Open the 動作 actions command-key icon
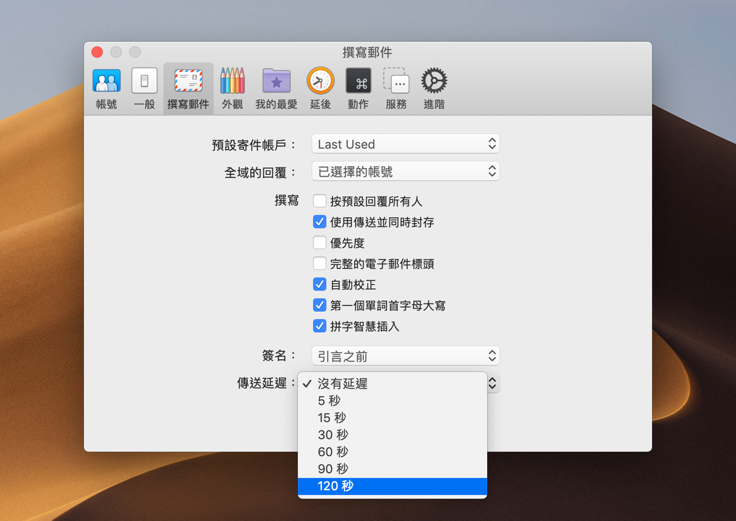The height and width of the screenshot is (521, 736). [x=358, y=89]
